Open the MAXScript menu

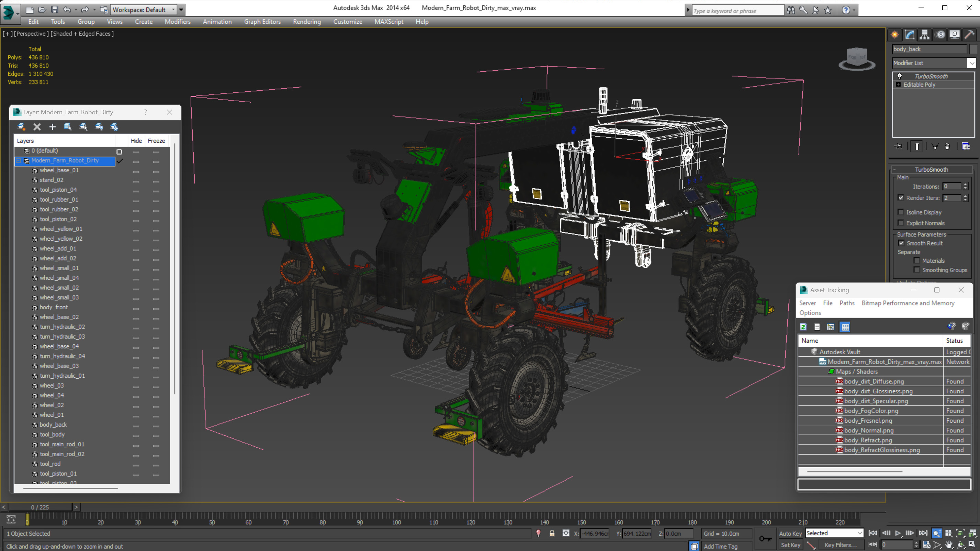coord(388,22)
